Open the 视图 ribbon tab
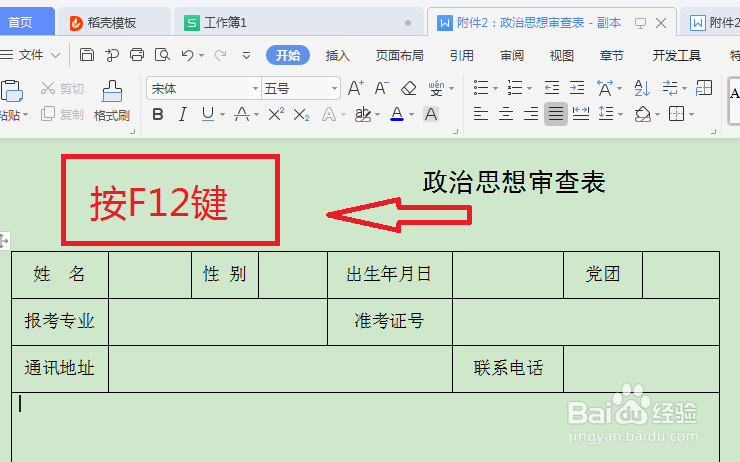This screenshot has height=462, width=740. [562, 55]
